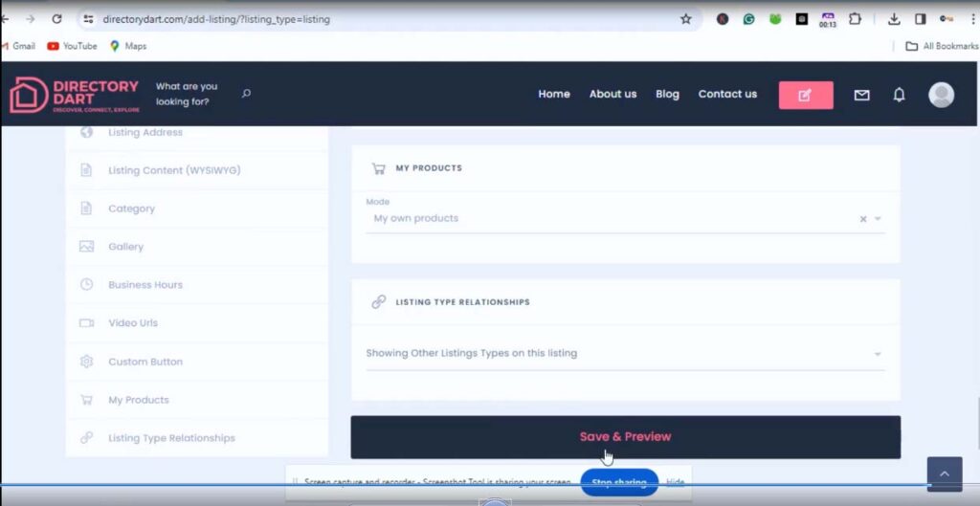Open the Blog nav link
980x506 pixels.
click(667, 95)
